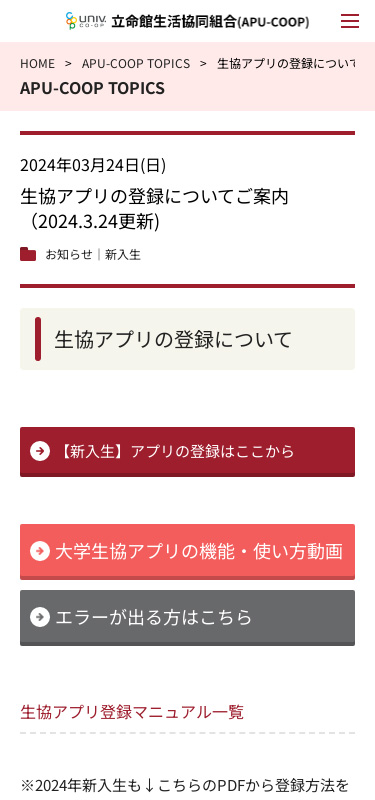Click the red folder category icon

pos(28,254)
